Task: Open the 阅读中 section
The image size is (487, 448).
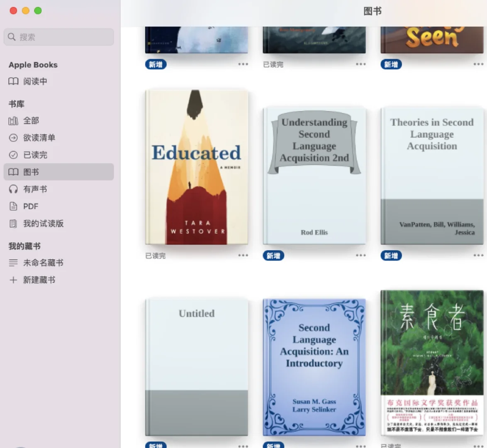Action: (59, 81)
